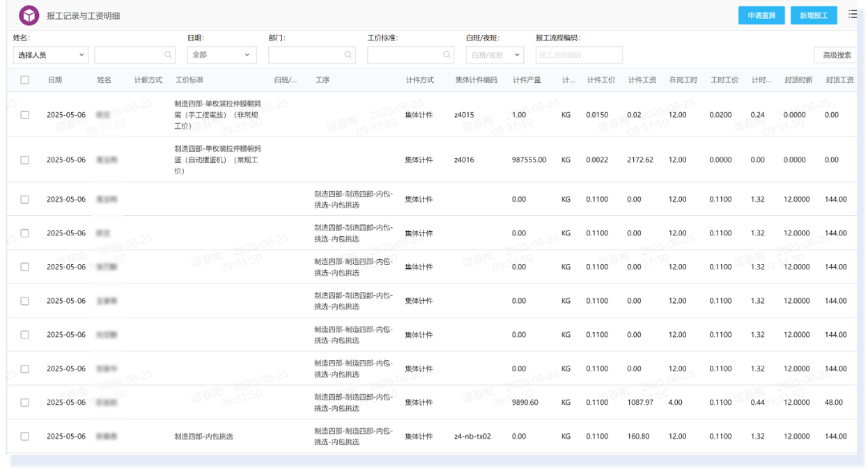Focus the 部门 search field
The width and height of the screenshot is (868, 468).
click(312, 55)
